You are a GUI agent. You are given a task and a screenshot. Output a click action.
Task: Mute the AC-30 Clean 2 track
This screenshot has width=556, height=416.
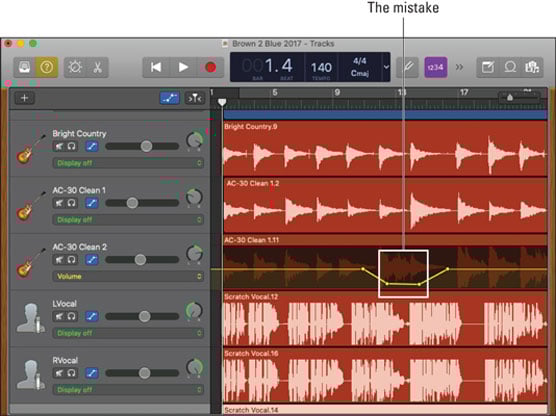point(59,260)
